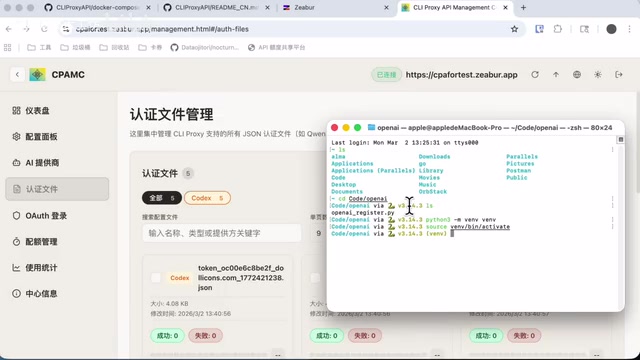The height and width of the screenshot is (360, 640).
Task: Open 中心信息 in the sidebar
Action: pos(57,293)
